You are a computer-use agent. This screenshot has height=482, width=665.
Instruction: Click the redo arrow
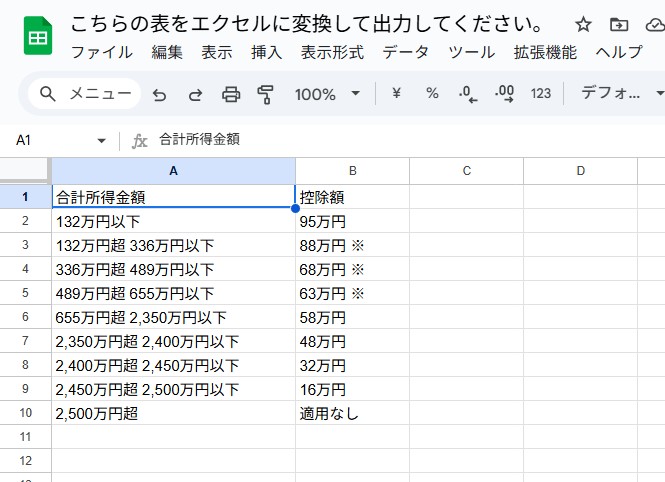coord(195,94)
